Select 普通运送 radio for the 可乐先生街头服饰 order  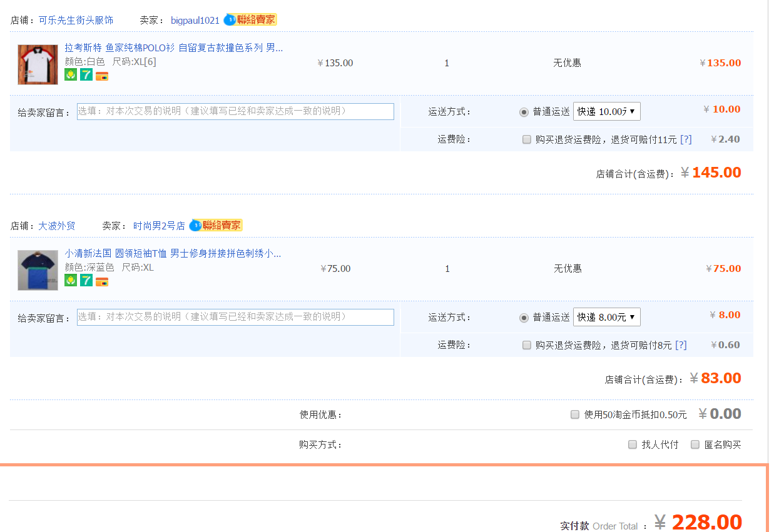point(524,112)
